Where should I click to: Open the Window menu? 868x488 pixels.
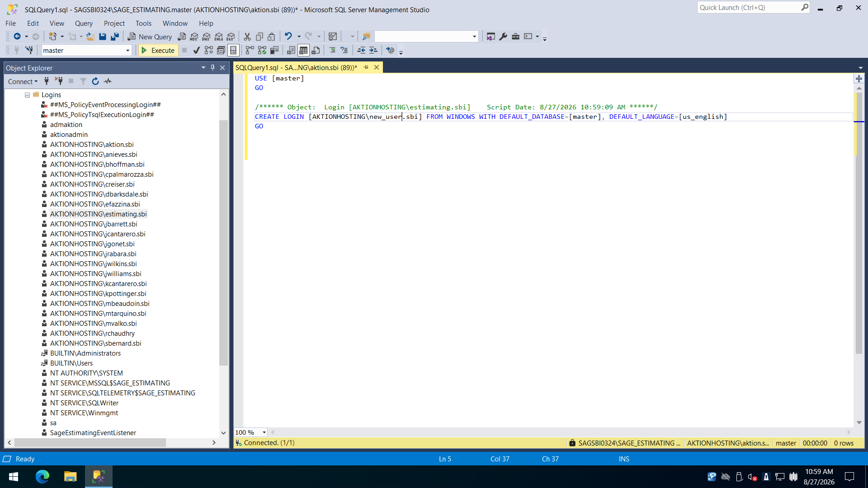click(175, 23)
